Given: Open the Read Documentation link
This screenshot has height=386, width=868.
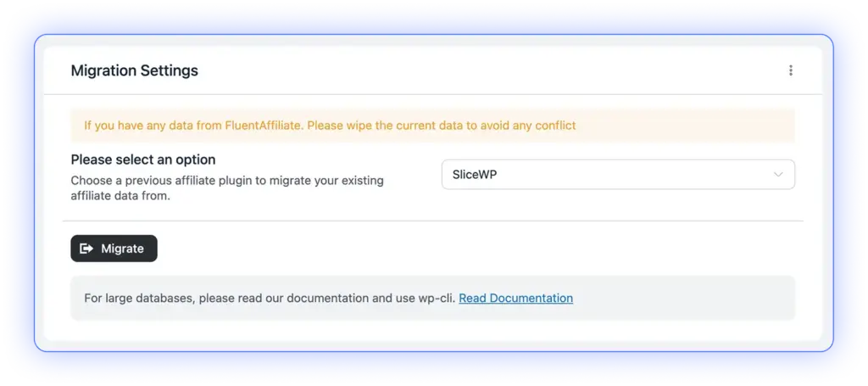Looking at the screenshot, I should click(515, 298).
